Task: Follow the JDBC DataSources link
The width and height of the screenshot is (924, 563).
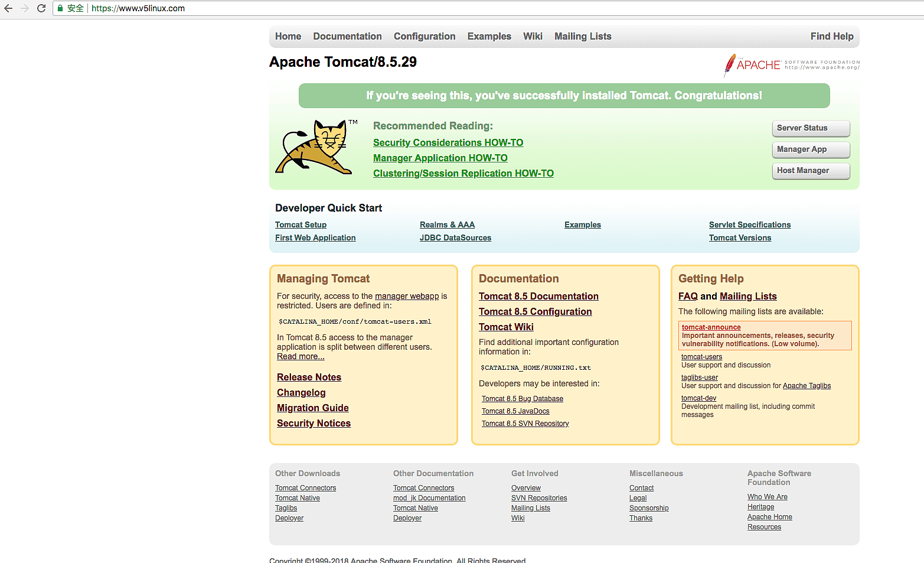Action: point(455,238)
